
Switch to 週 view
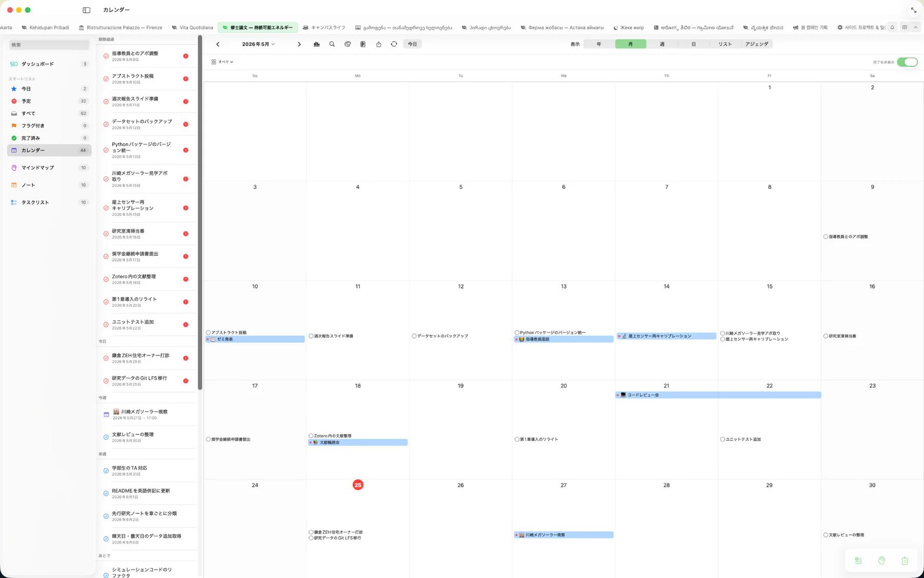tap(662, 44)
